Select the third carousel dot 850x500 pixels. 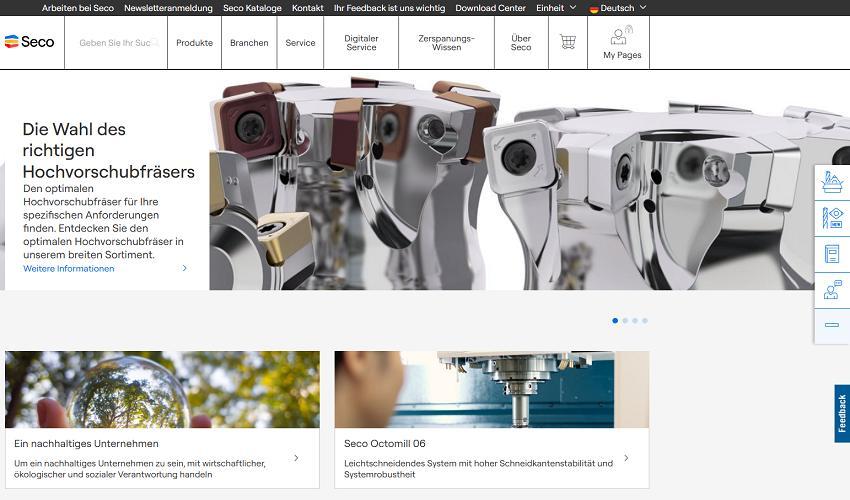coord(635,320)
